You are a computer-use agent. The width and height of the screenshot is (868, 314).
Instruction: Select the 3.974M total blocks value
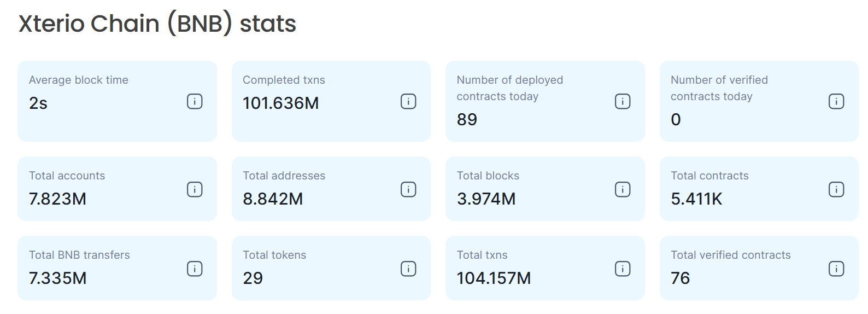pos(486,199)
